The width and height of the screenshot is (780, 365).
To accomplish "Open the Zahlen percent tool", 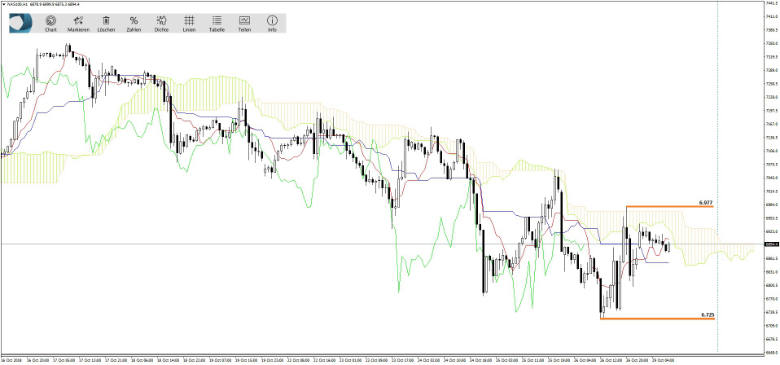I will click(134, 23).
